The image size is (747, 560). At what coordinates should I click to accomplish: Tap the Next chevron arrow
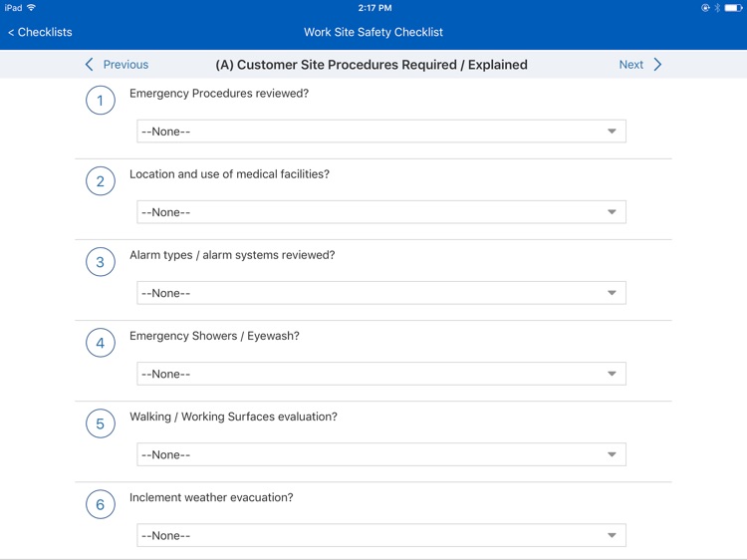pyautogui.click(x=658, y=65)
